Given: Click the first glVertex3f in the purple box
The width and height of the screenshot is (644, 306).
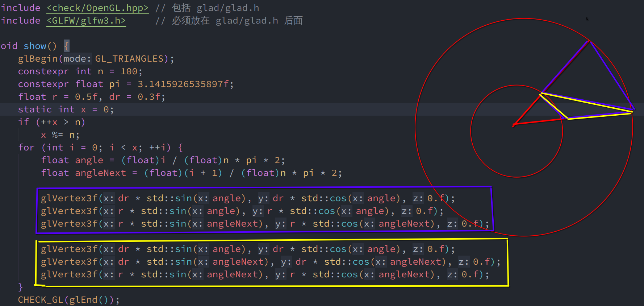Looking at the screenshot, I should pos(69,198).
